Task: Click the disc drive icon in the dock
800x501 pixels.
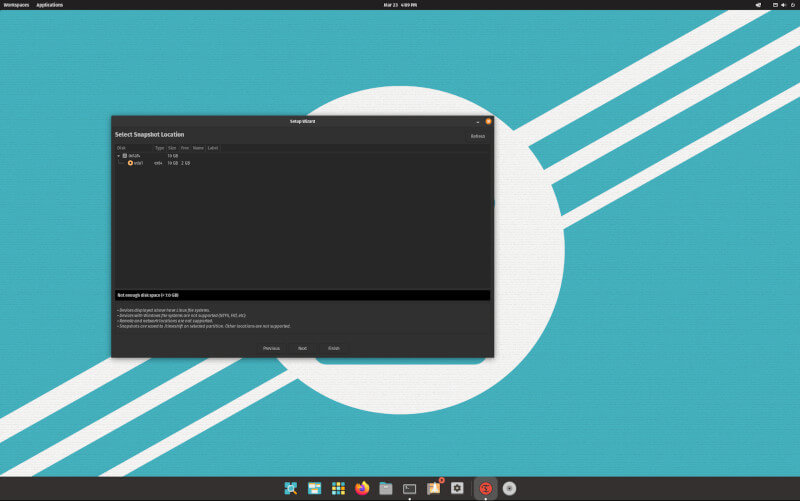Action: tap(510, 488)
